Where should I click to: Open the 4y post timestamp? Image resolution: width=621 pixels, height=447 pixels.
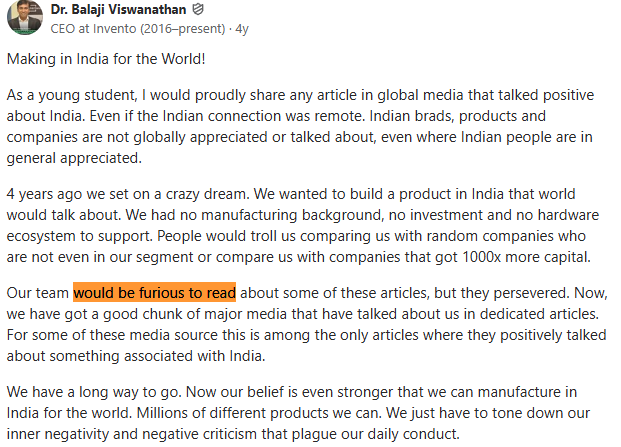[242, 29]
